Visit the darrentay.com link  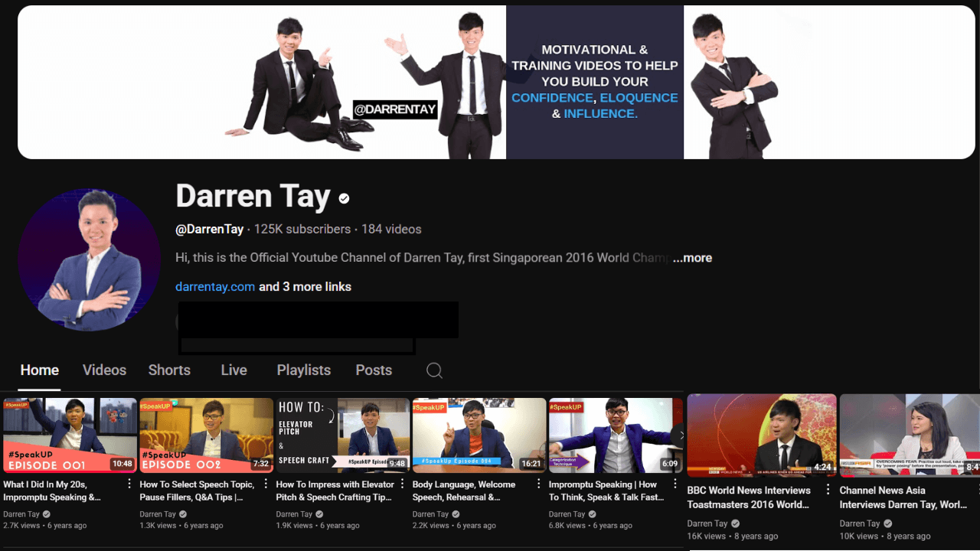click(215, 287)
